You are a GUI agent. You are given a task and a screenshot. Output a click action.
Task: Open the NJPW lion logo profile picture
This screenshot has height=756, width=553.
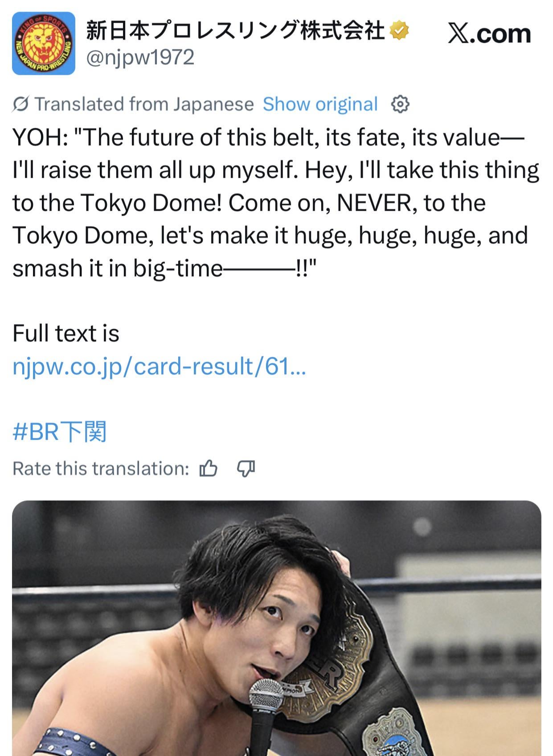[44, 43]
